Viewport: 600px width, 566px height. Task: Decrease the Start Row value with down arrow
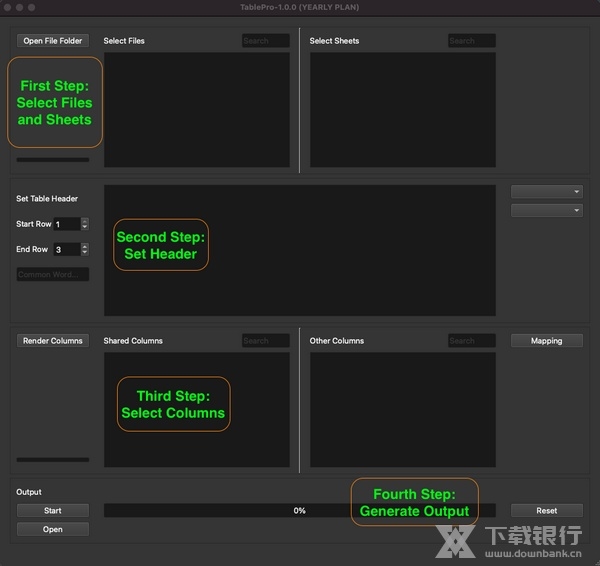point(85,228)
